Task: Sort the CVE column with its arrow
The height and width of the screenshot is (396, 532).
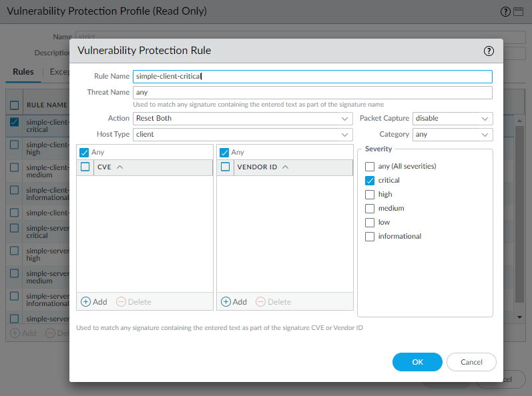Action: point(120,167)
